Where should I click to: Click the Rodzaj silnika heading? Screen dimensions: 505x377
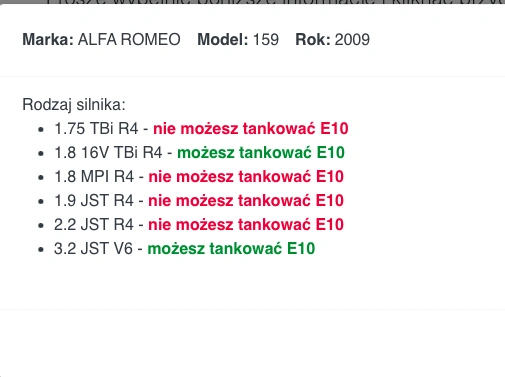click(x=74, y=105)
